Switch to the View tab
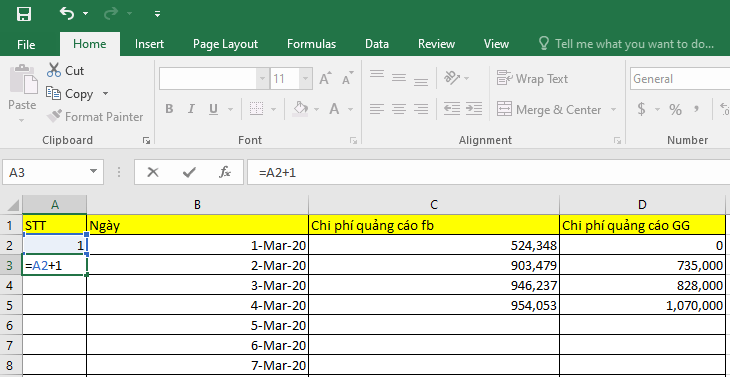730x377 pixels. 496,44
